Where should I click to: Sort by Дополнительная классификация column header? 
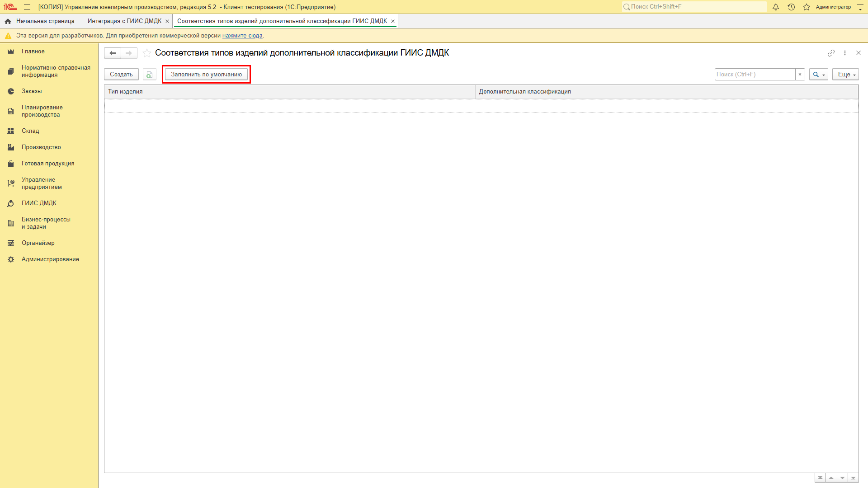click(x=667, y=92)
